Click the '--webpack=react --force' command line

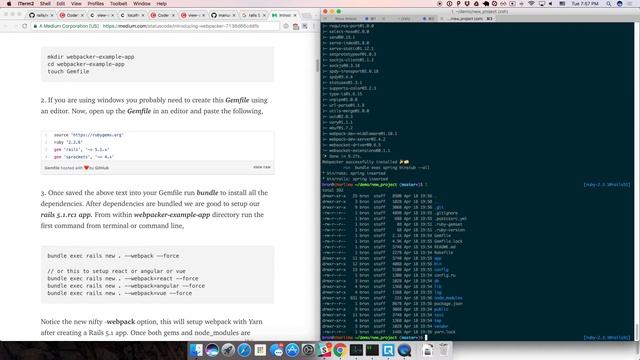coord(122,278)
